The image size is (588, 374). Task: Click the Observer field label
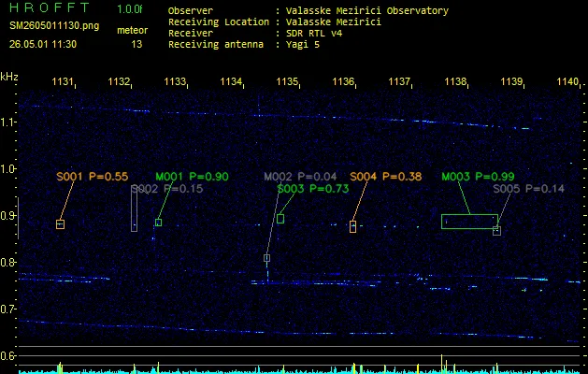(191, 11)
